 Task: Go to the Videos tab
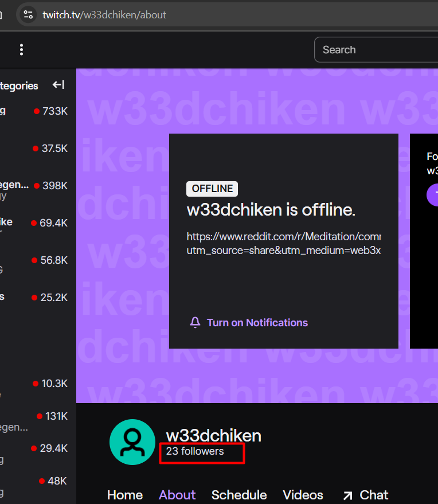(303, 495)
